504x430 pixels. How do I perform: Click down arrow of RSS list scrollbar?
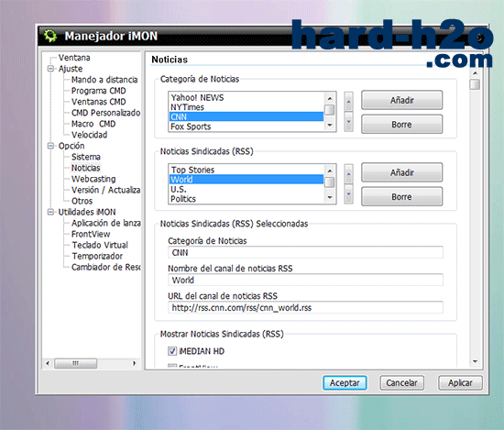click(330, 197)
